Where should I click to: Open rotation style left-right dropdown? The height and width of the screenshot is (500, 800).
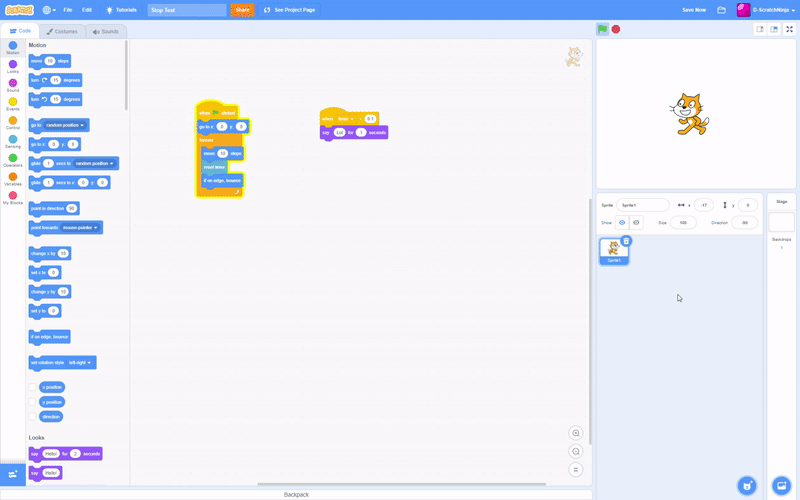click(80, 363)
